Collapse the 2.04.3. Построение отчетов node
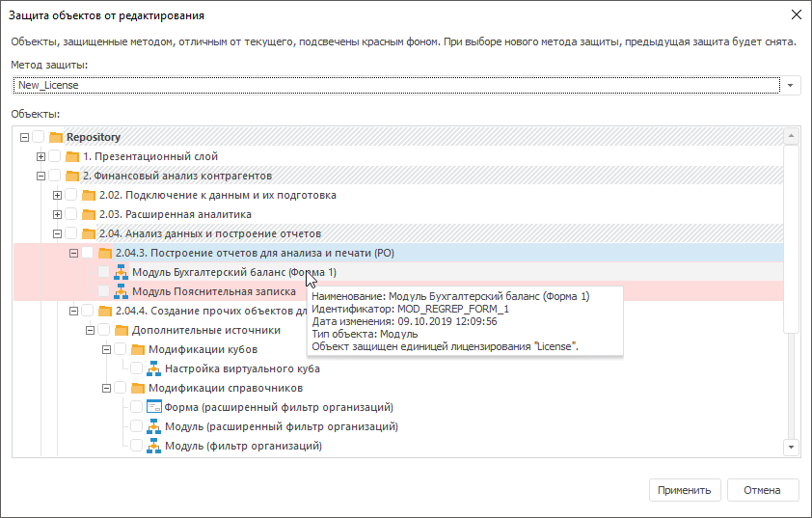The height and width of the screenshot is (518, 812). 73,253
